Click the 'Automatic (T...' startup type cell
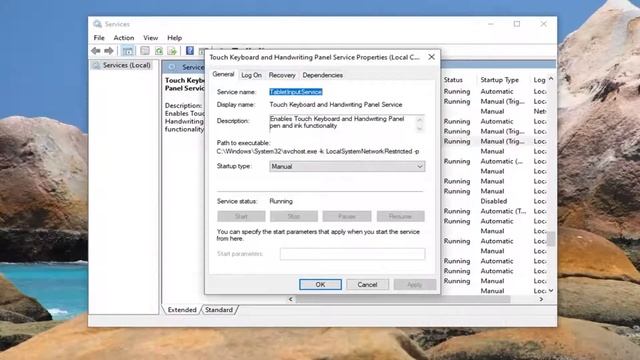 [503, 211]
